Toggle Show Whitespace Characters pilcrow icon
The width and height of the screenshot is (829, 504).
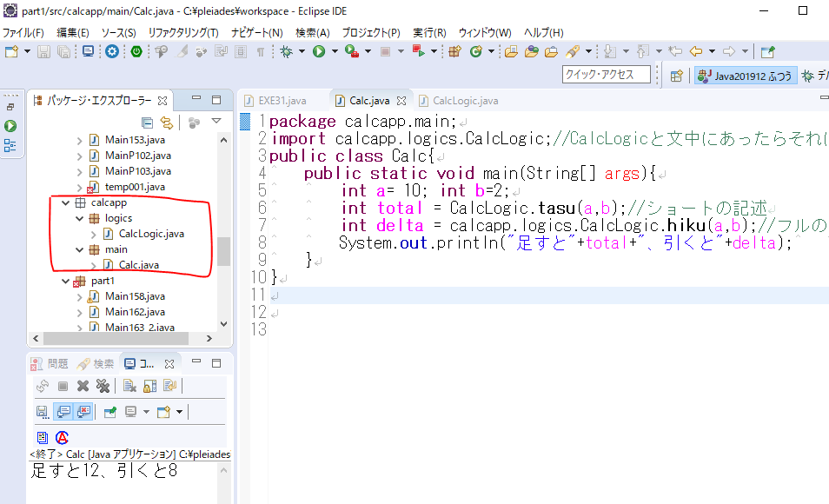click(x=261, y=52)
